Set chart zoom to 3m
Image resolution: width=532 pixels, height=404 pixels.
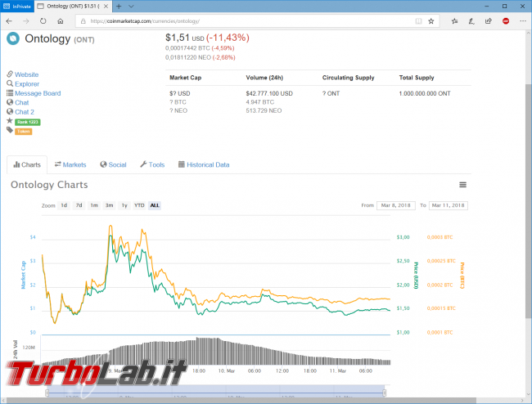pos(109,205)
